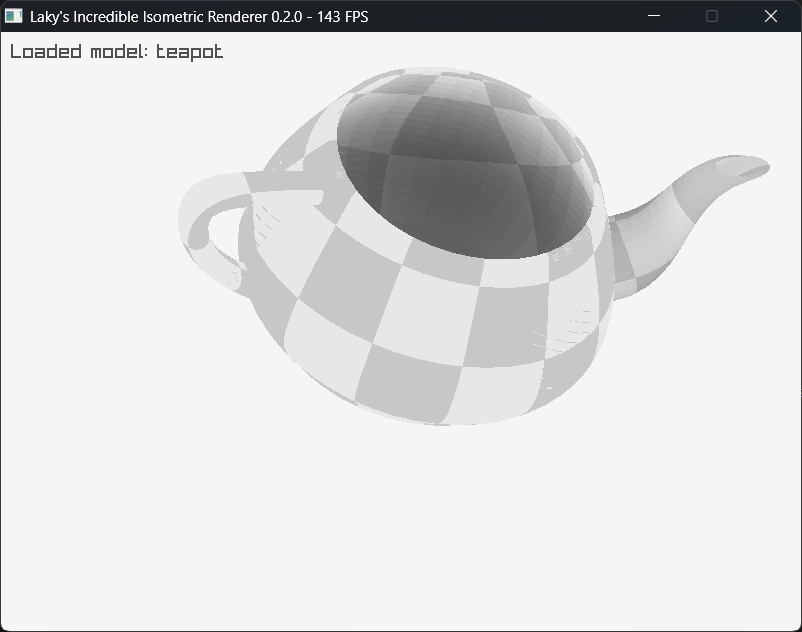Click the 'Loaded model: teapot' text
The image size is (802, 632).
click(117, 52)
